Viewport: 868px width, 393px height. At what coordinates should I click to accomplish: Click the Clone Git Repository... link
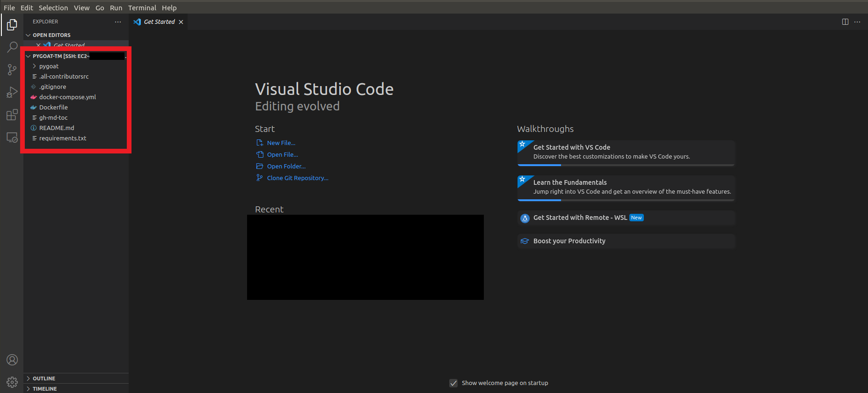pyautogui.click(x=298, y=178)
